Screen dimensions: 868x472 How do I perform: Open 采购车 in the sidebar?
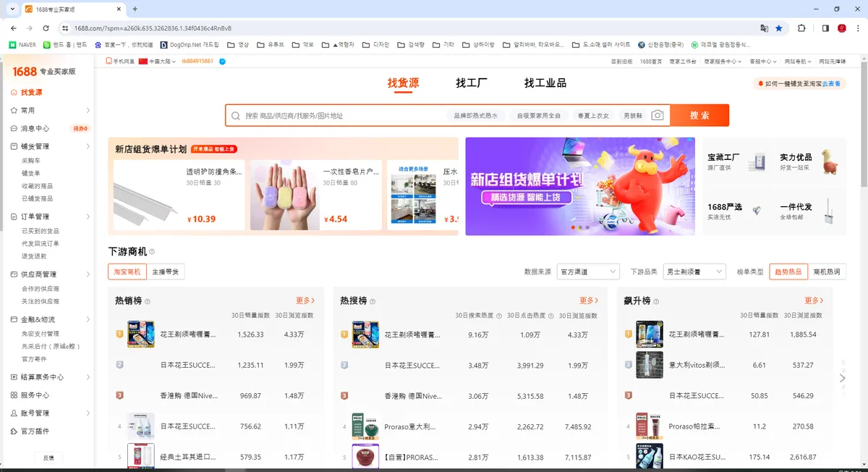31,161
